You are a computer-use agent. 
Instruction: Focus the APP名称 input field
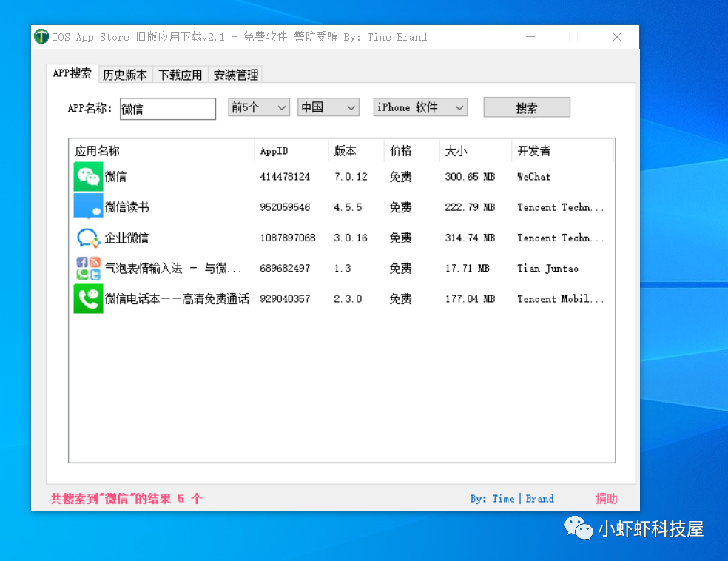pyautogui.click(x=167, y=109)
